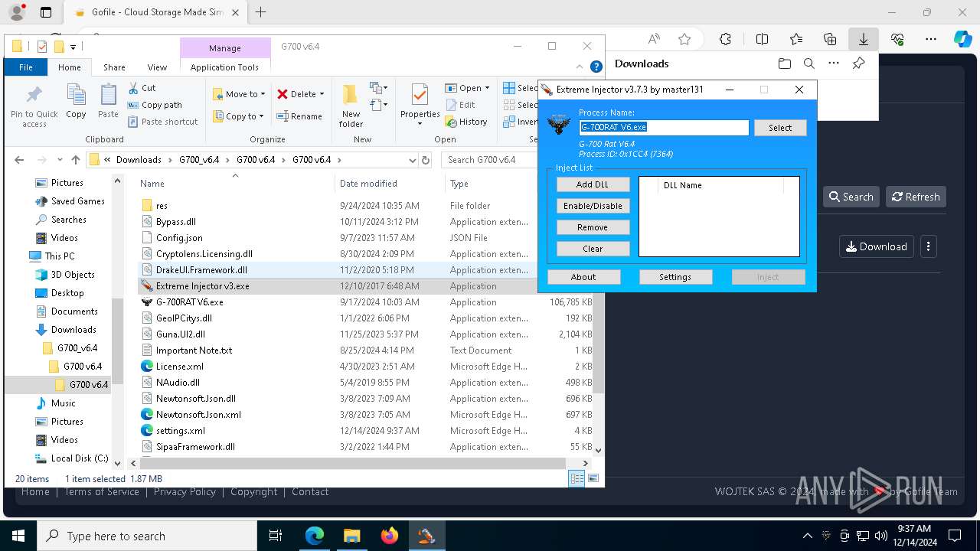Click Cut in the Clipboard group
The height and width of the screenshot is (551, 980).
point(142,88)
